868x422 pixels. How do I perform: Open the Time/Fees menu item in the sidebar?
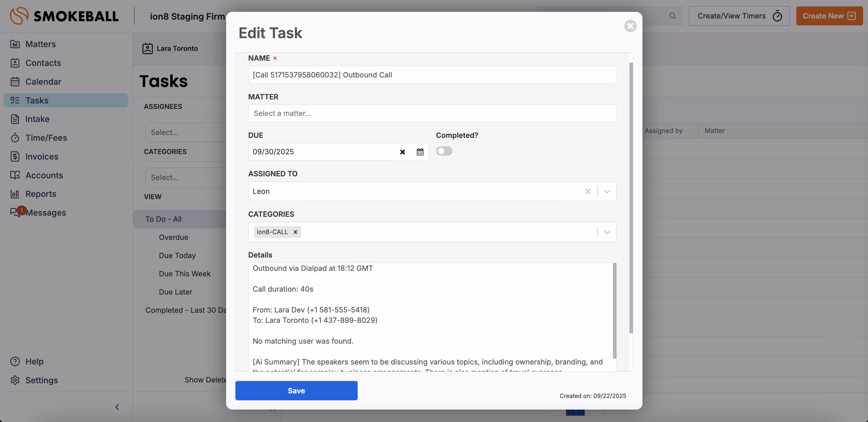[46, 138]
